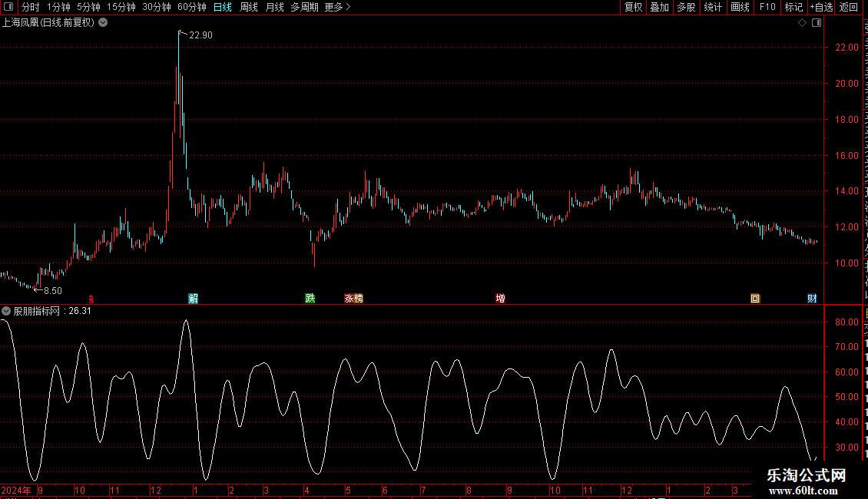Click the 标记 mark button
The height and width of the screenshot is (499, 868).
pos(793,7)
